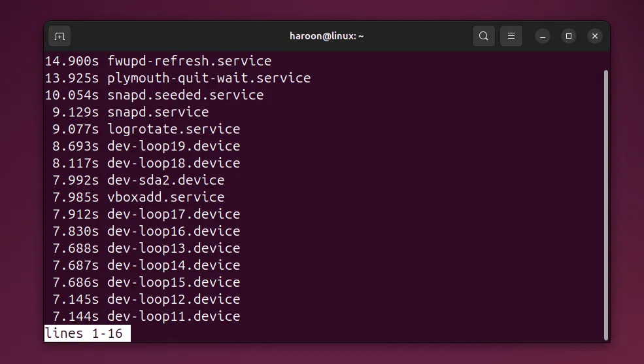The width and height of the screenshot is (644, 364).
Task: Maximize the terminal window
Action: [x=569, y=36]
